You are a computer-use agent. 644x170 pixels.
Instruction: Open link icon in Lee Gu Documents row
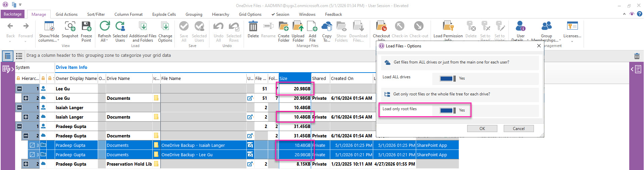pos(250,98)
